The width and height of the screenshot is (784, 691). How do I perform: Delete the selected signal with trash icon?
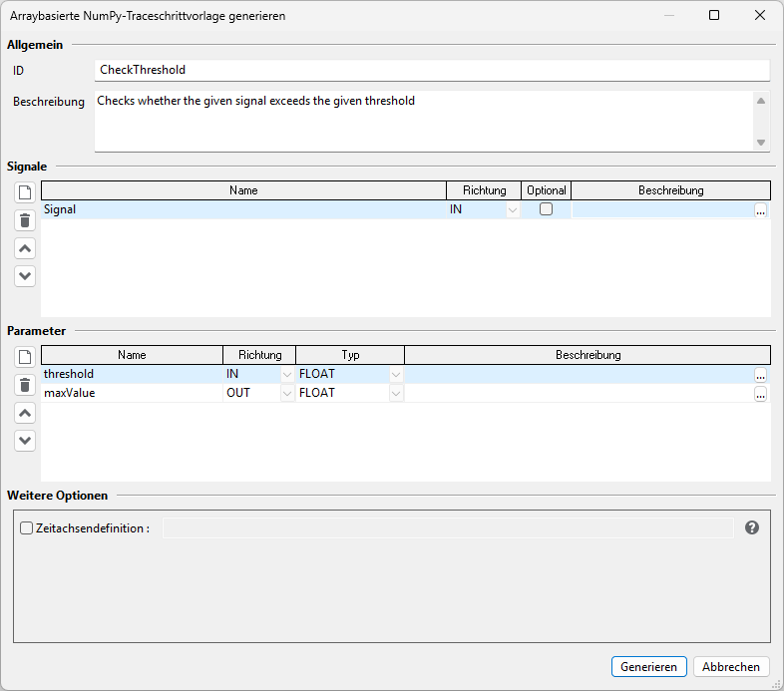click(x=25, y=220)
